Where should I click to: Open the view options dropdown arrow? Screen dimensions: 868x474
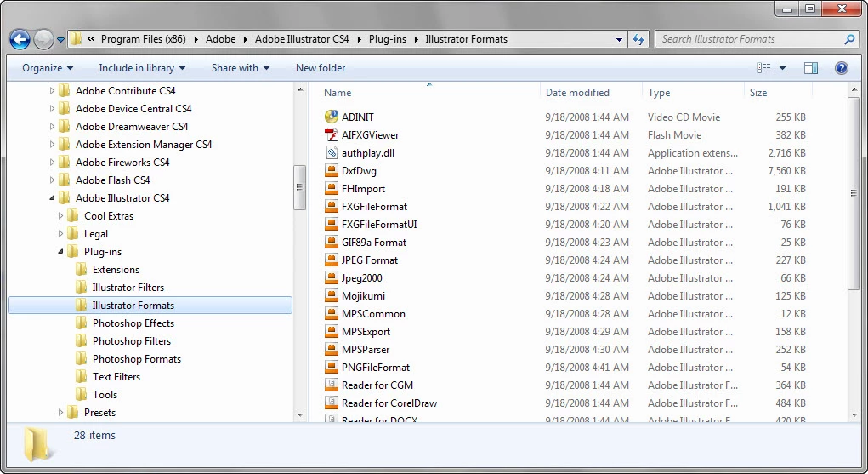click(x=782, y=68)
